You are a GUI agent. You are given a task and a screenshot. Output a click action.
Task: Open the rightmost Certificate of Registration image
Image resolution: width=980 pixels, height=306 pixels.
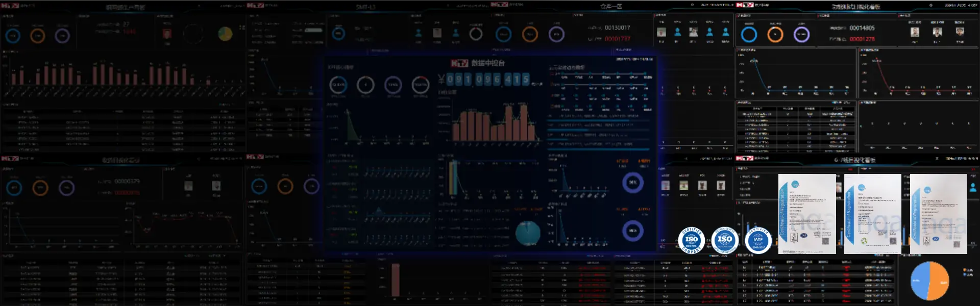(x=938, y=214)
